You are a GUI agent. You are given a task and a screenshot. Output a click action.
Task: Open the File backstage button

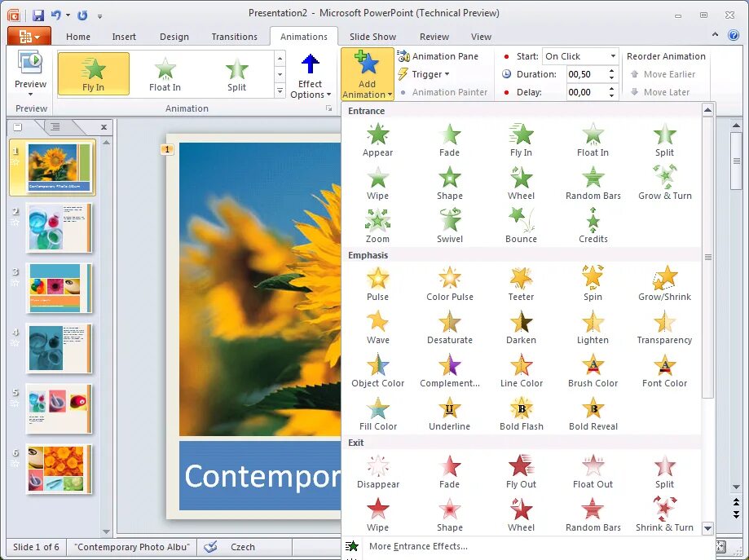29,37
